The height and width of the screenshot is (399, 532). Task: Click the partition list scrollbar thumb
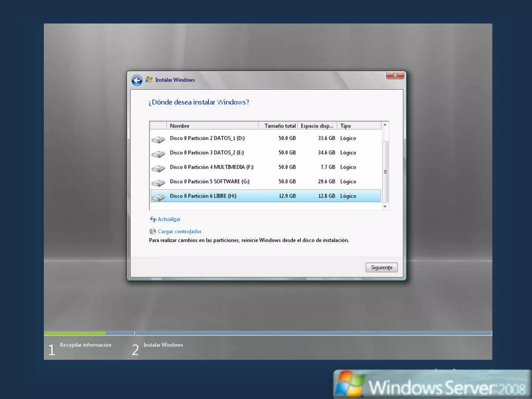[385, 172]
